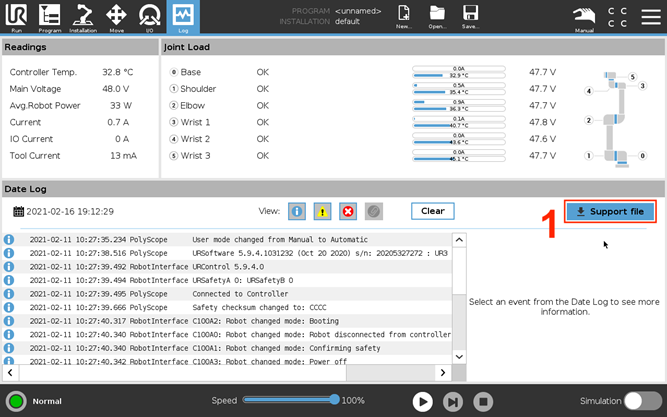This screenshot has width=667, height=417.
Task: Click the New program icon
Action: pyautogui.click(x=404, y=16)
